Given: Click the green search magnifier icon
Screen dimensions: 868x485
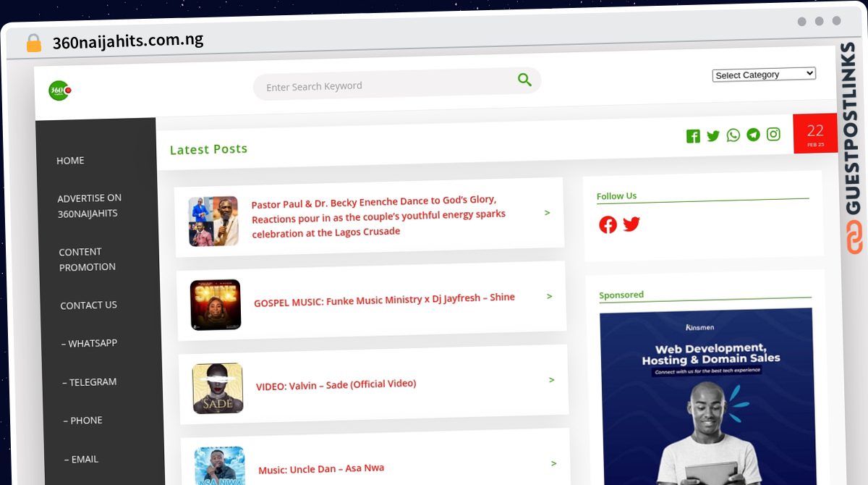Looking at the screenshot, I should tap(524, 80).
